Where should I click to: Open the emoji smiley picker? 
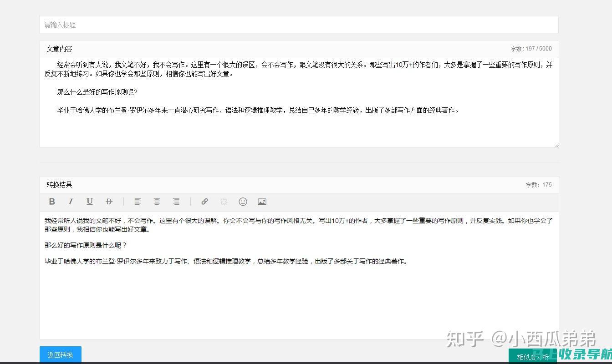[243, 202]
